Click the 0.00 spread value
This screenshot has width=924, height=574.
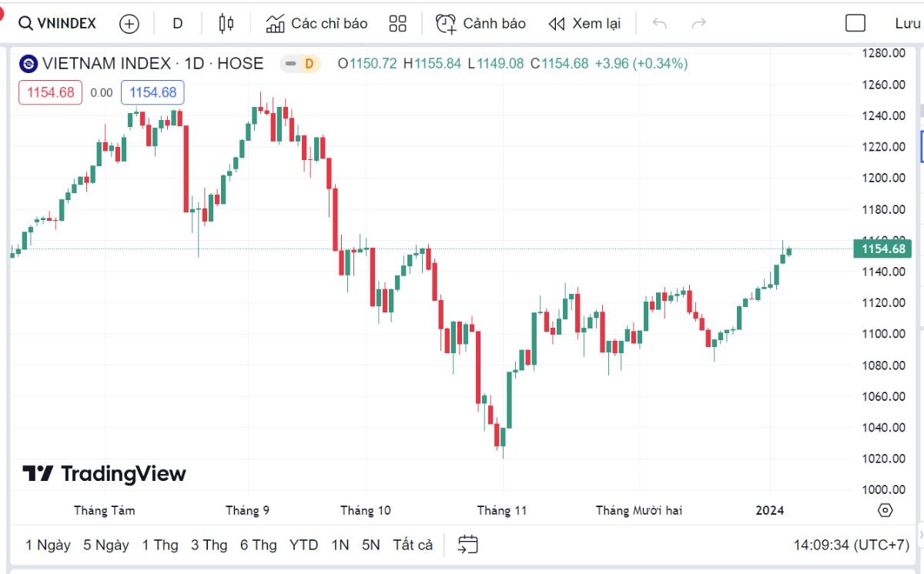coord(101,93)
